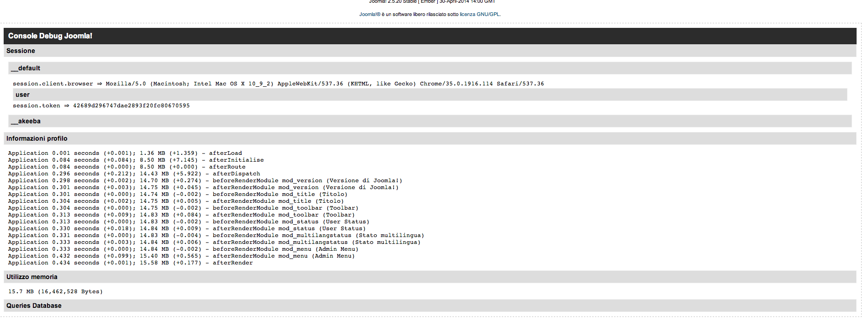
Task: Select the session.client.browser line
Action: [278, 84]
